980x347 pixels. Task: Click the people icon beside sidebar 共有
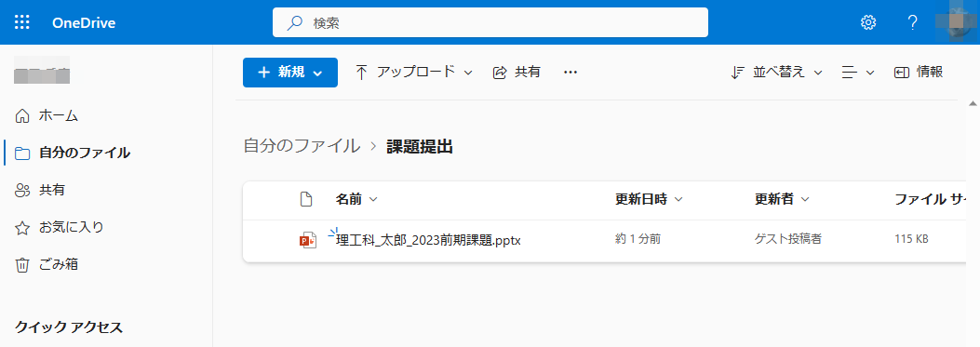(x=22, y=191)
